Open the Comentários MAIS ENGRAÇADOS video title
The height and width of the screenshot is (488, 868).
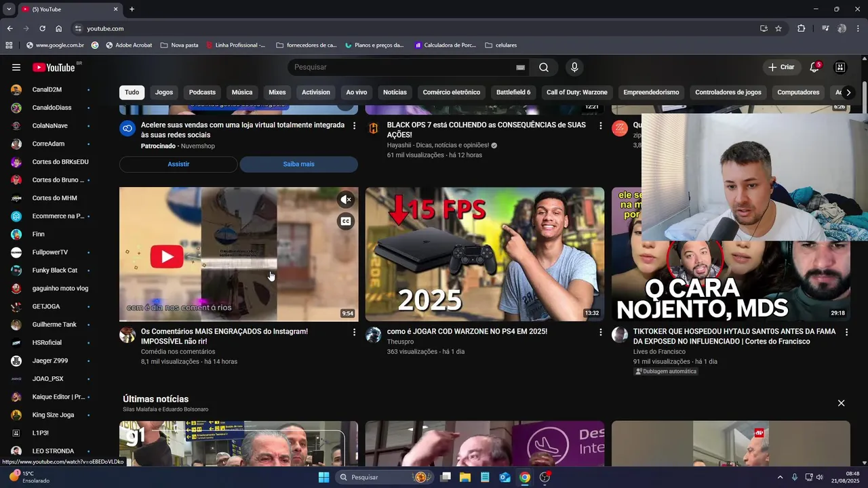pos(224,336)
